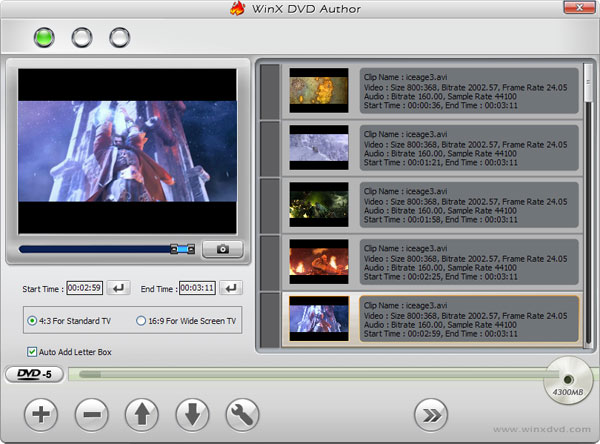Image resolution: width=600 pixels, height=444 pixels.
Task: Select 16:9 For Wide Screen TV option
Action: (x=141, y=321)
